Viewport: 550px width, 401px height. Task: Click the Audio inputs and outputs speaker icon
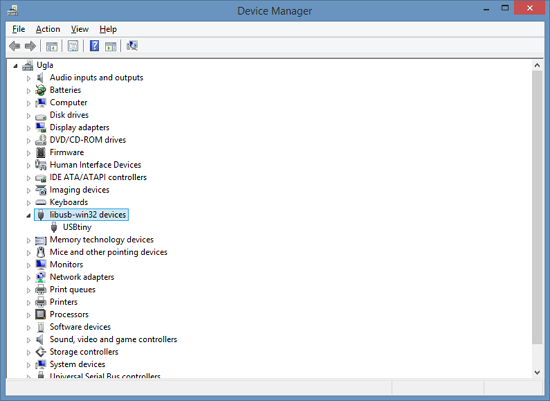[41, 78]
